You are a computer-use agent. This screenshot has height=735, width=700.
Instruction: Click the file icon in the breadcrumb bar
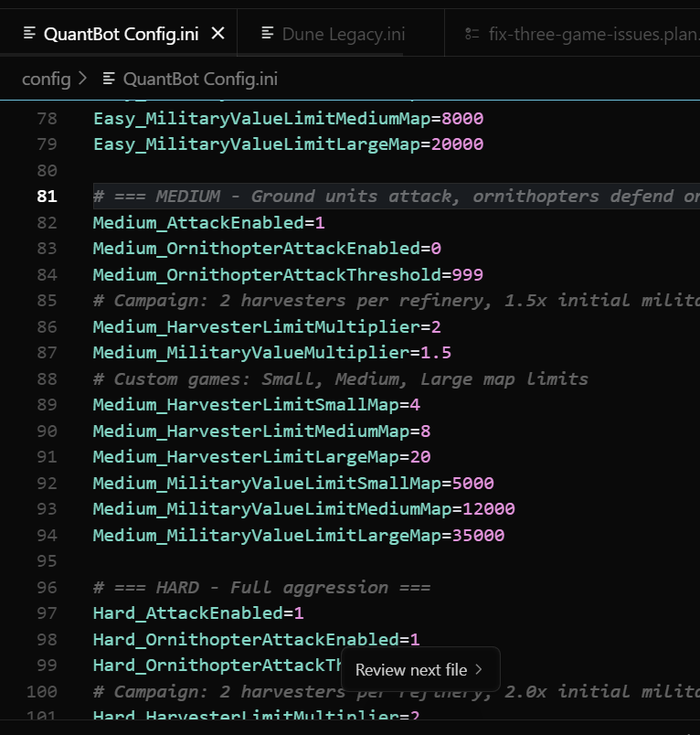(x=110, y=80)
